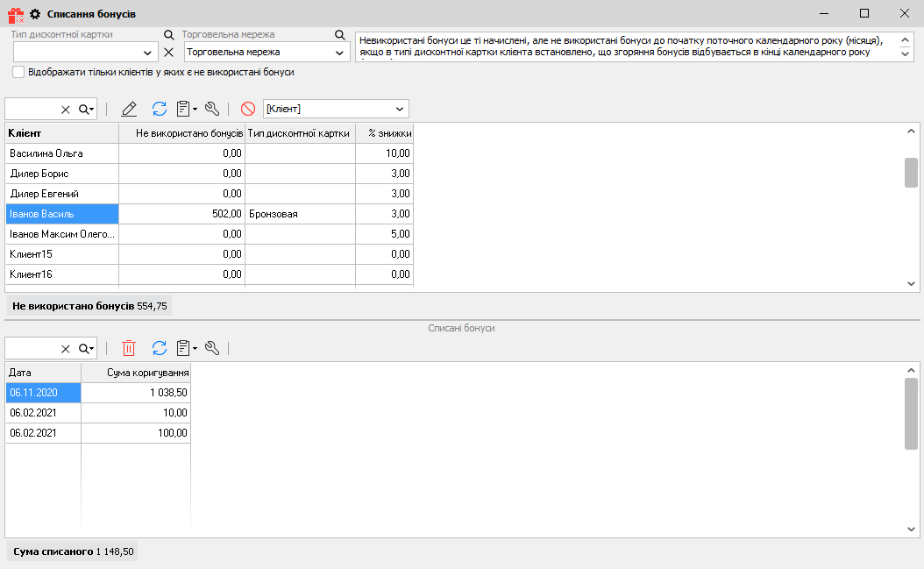
Task: Open the clipboard export menu for clients
Action: (186, 109)
